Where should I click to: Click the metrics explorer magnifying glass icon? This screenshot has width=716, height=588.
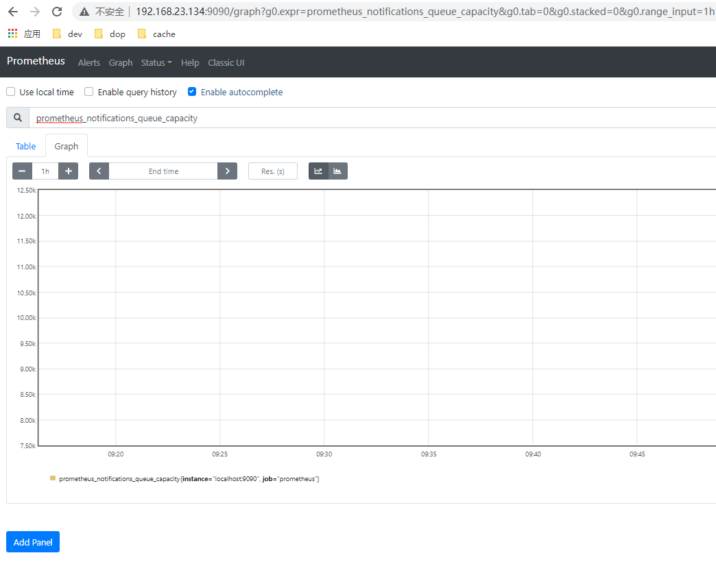click(17, 117)
